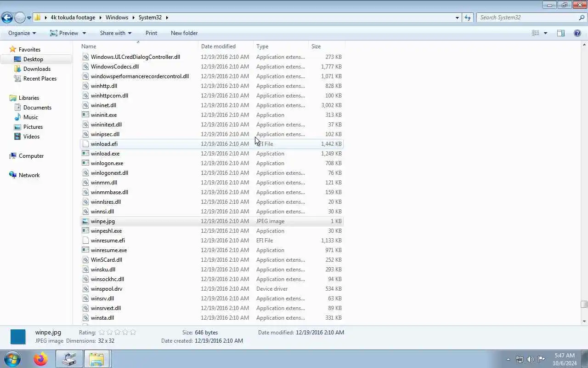Viewport: 588px width, 368px height.
Task: Click New folder button
Action: tap(184, 33)
